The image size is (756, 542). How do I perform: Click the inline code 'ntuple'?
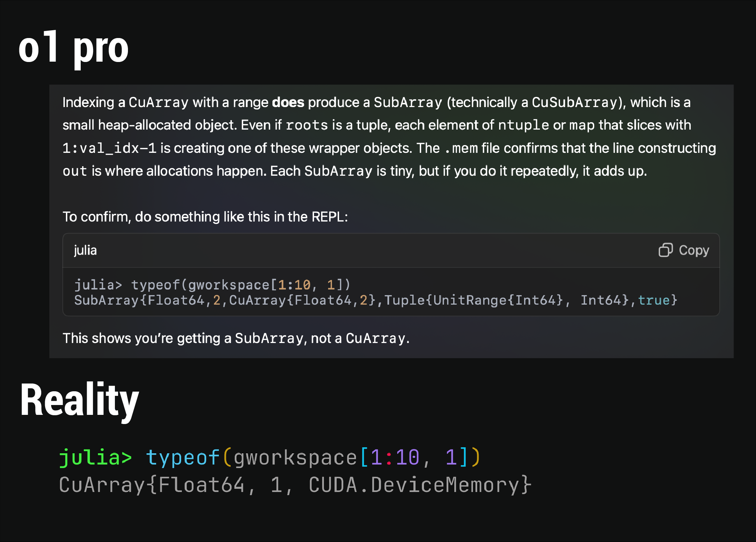point(523,125)
